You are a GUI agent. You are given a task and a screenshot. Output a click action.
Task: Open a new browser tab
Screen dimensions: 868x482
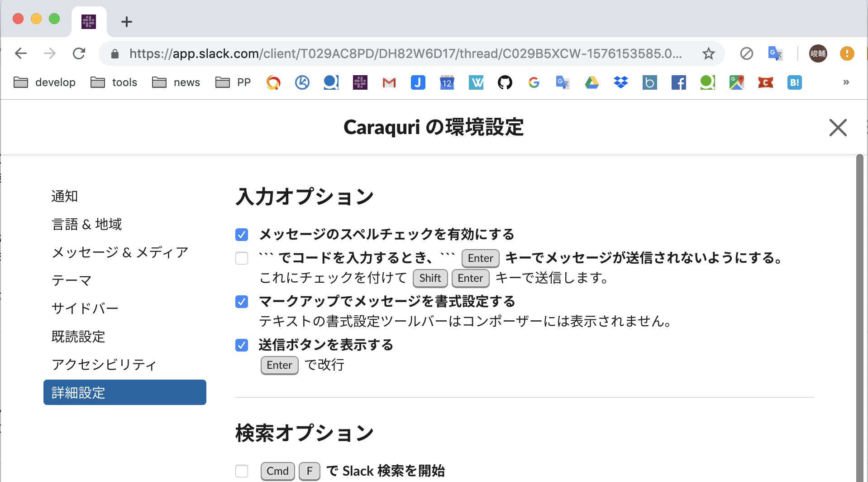coord(127,21)
